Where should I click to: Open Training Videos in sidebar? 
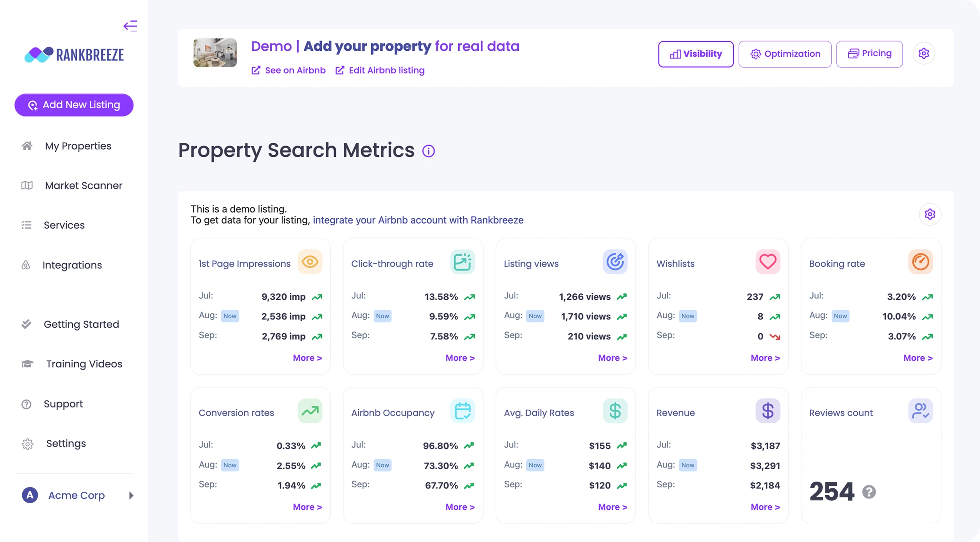(x=72, y=364)
